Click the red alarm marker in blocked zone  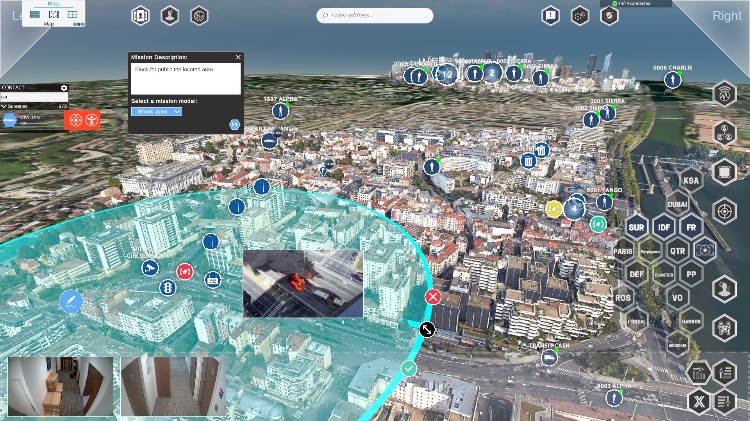click(185, 271)
